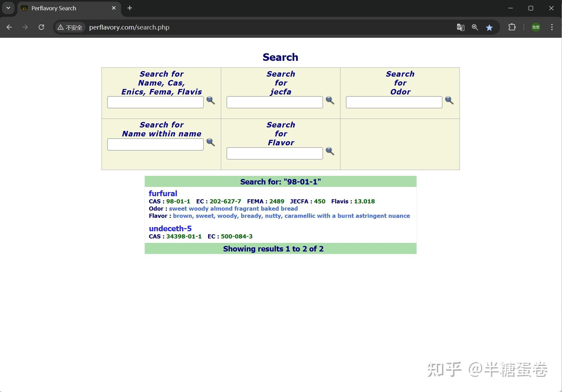Open the furfural result link
This screenshot has height=392, width=562.
click(x=163, y=193)
